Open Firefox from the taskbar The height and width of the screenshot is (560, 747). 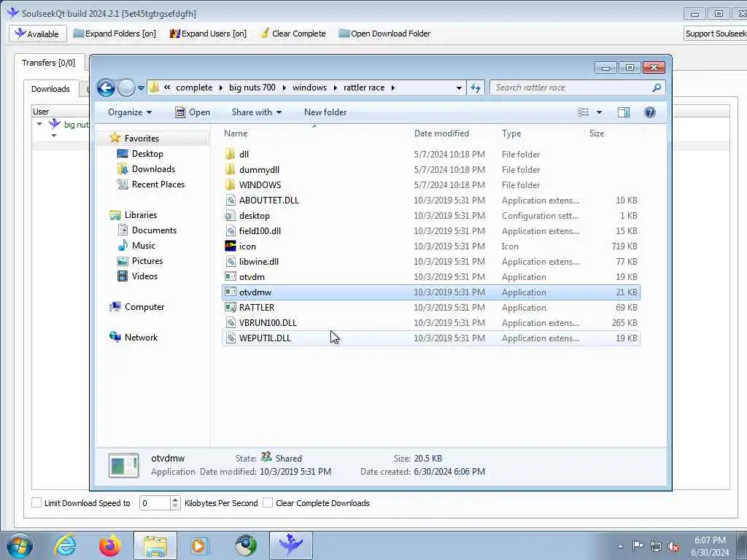tap(110, 545)
